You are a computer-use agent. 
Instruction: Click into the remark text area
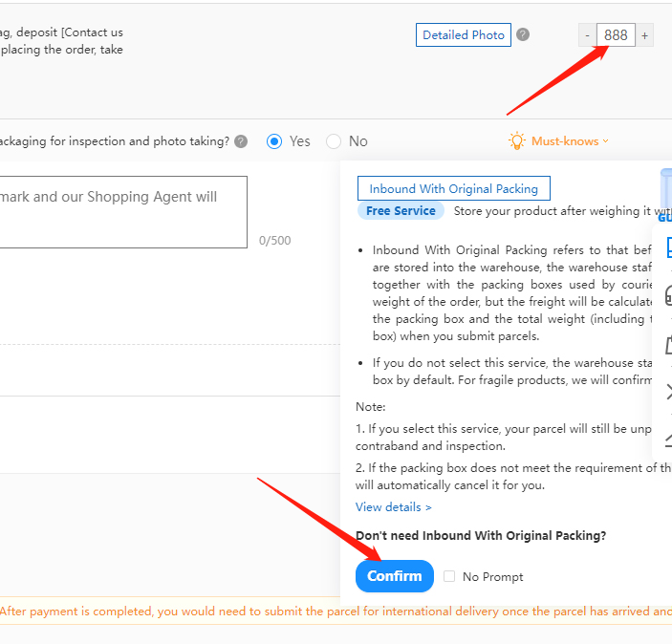point(123,212)
